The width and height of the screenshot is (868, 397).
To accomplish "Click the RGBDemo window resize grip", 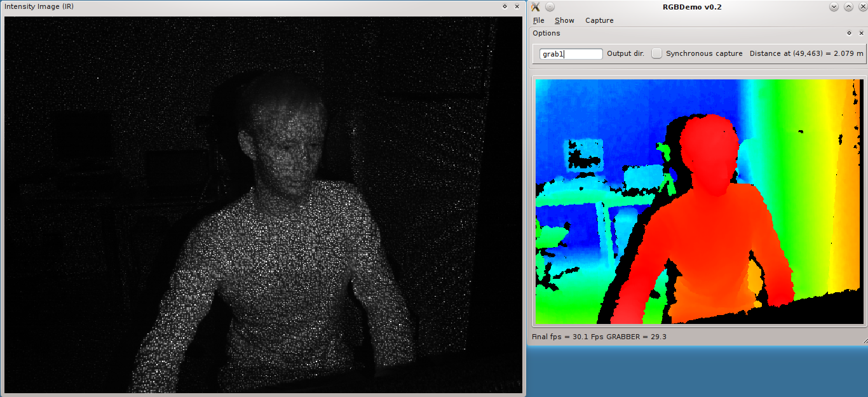I will 864,342.
